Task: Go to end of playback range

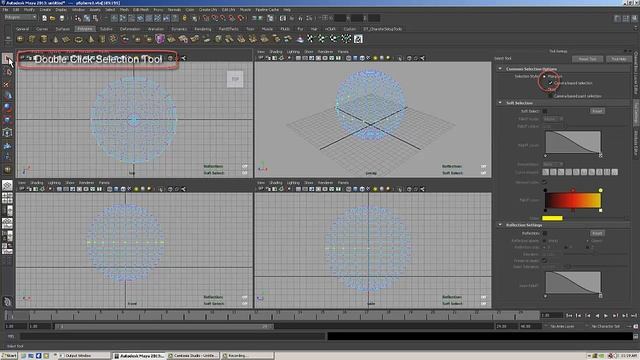Action: [x=633, y=316]
